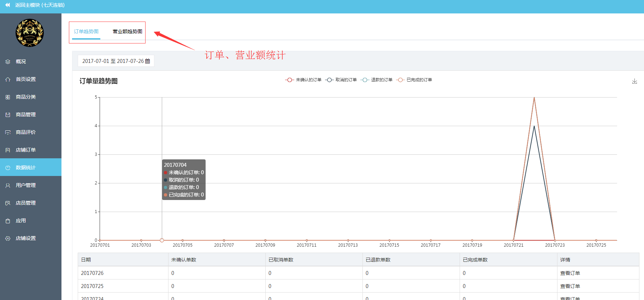This screenshot has height=300, width=644.
Task: Switch to 订单趋势图 tab
Action: (x=86, y=31)
